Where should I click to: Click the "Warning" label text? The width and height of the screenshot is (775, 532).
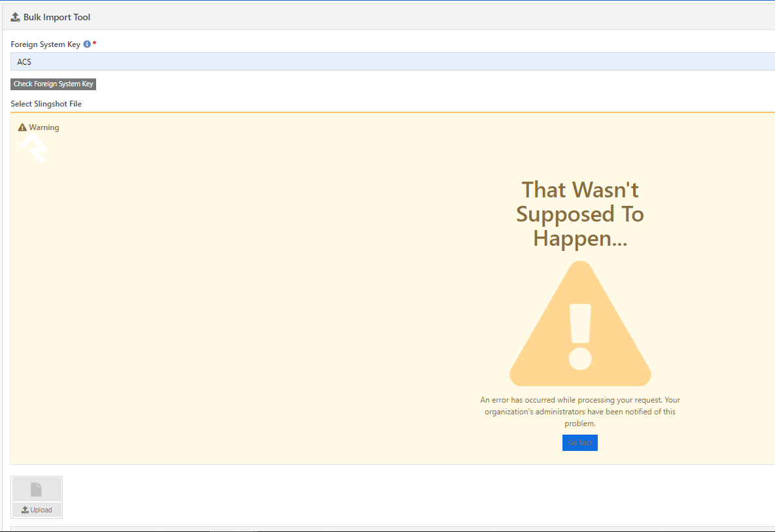tap(44, 127)
